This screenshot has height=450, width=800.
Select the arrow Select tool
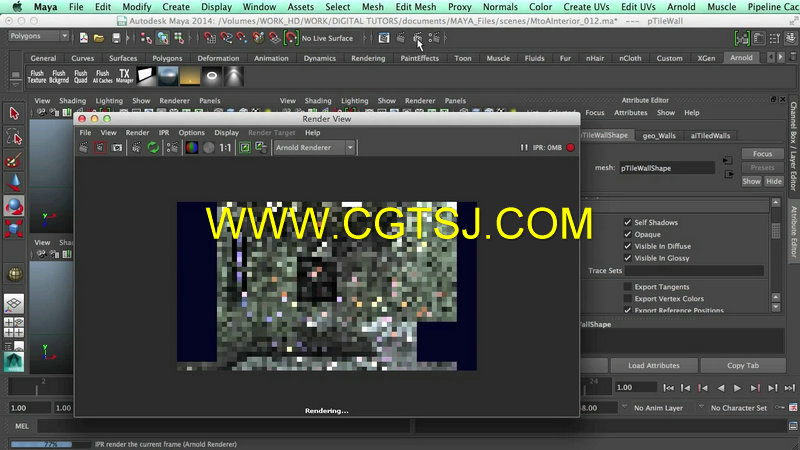click(x=14, y=113)
